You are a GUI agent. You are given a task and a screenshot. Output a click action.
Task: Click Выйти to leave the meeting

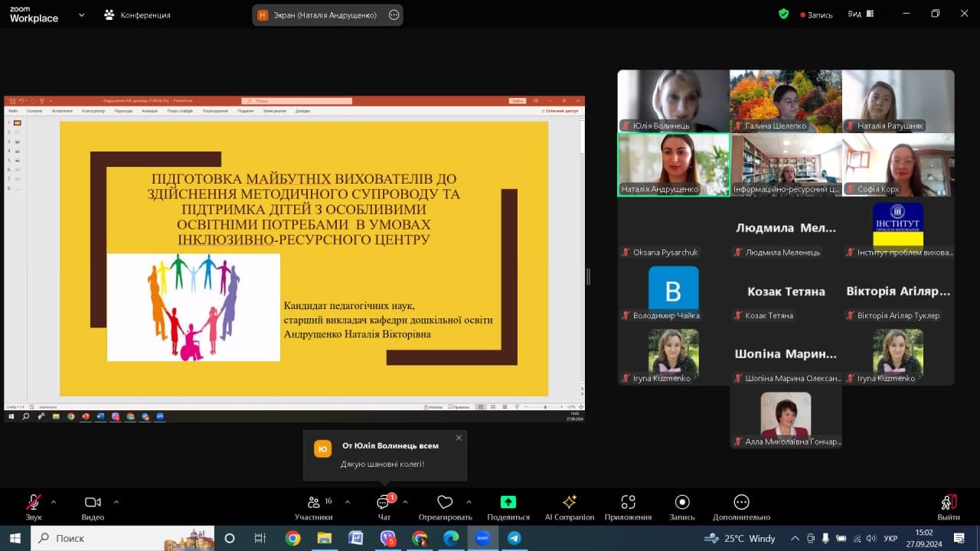(949, 507)
